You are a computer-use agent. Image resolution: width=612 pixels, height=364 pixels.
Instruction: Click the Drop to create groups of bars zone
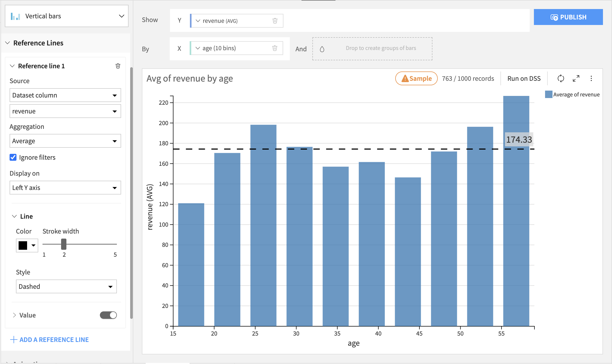point(372,49)
